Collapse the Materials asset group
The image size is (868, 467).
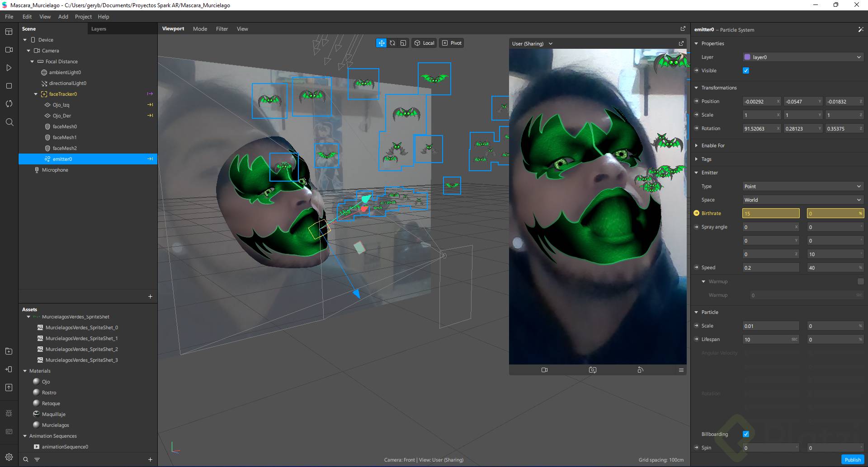click(x=25, y=371)
